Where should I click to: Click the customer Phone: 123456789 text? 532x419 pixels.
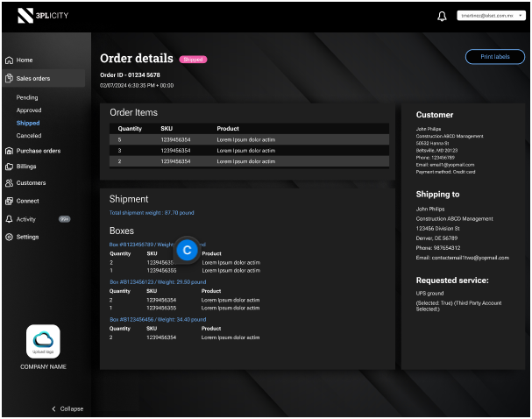436,158
